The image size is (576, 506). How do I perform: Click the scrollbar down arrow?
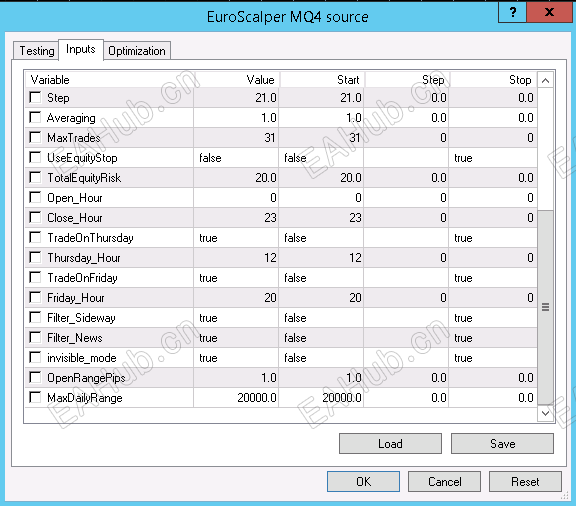point(546,413)
